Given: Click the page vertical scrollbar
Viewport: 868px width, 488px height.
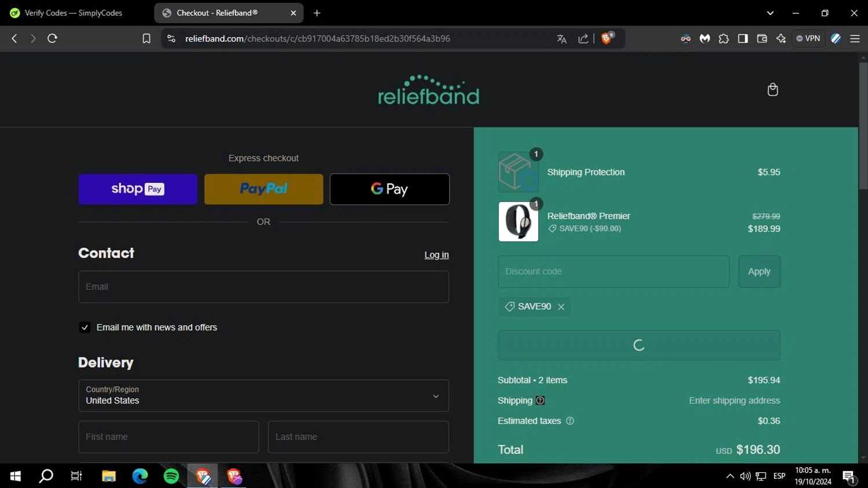Looking at the screenshot, I should point(863,124).
